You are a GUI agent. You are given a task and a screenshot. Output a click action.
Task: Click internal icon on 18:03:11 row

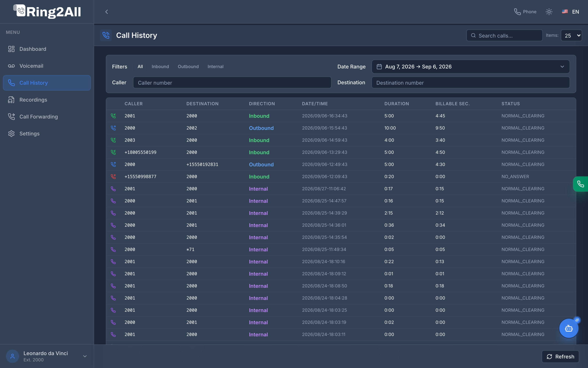pos(113,334)
